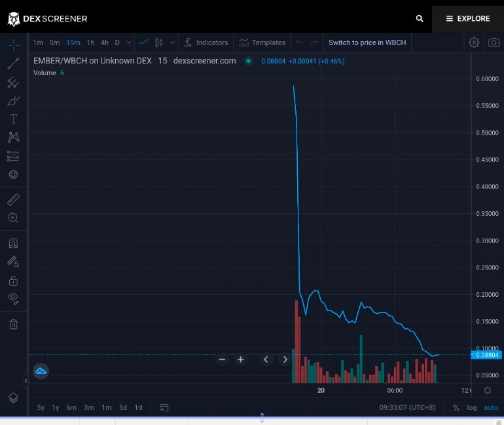Toggle magnet mode
The width and height of the screenshot is (504, 425).
13,243
